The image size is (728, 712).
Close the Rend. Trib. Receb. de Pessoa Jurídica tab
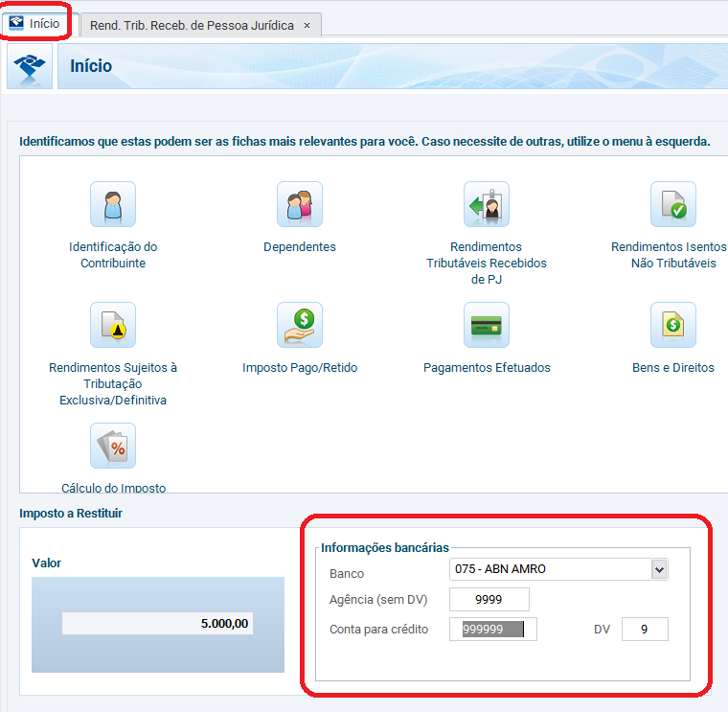(307, 26)
